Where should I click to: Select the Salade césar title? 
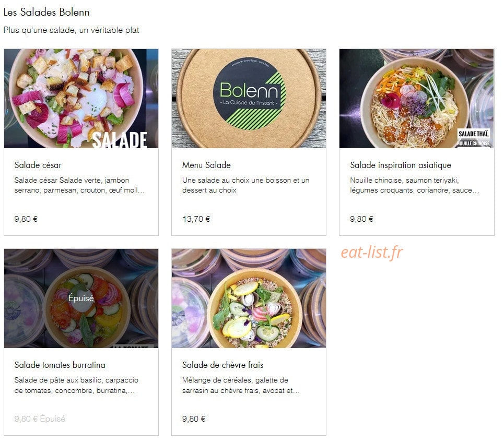(x=38, y=165)
